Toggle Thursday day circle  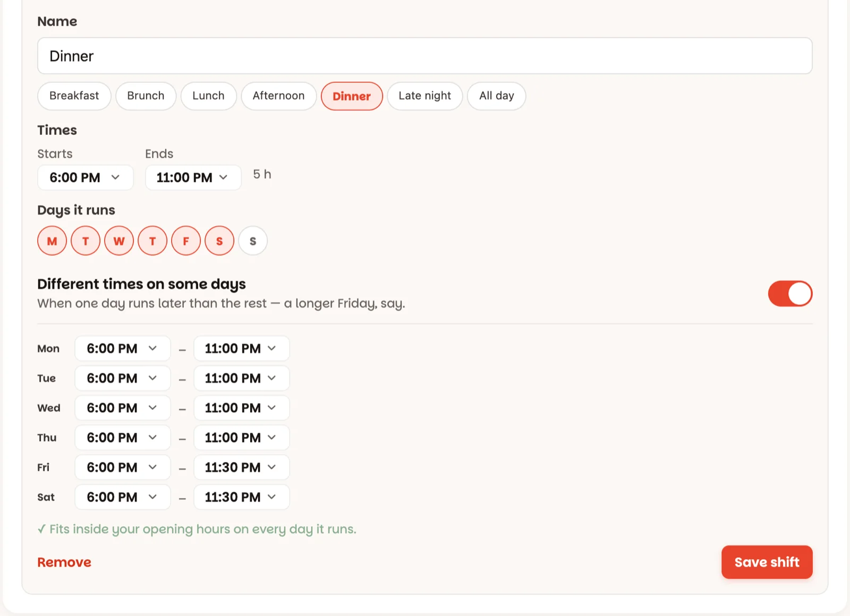pyautogui.click(x=152, y=241)
